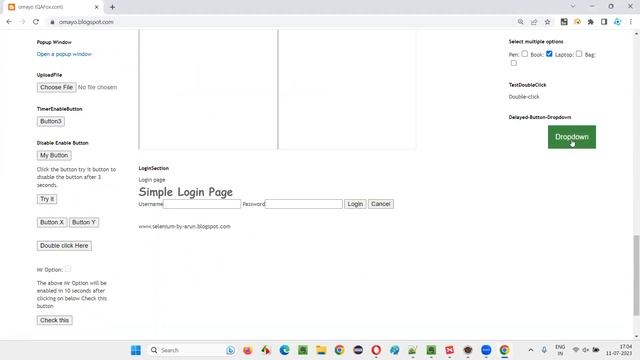Select the omayo (QAFox.com) tab
This screenshot has width=640, height=360.
tap(53, 7)
